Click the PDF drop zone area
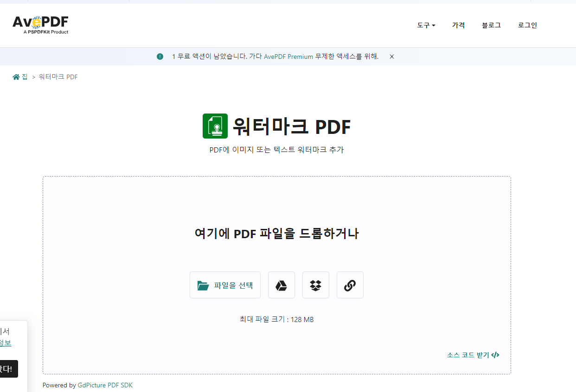This screenshot has height=392, width=576. 277,275
